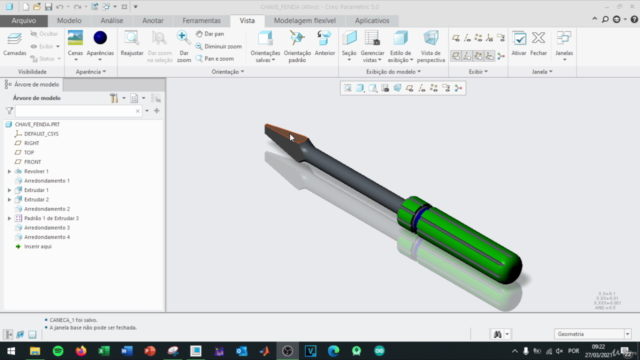Open Spotify from the Windows taskbar
The image size is (640, 360).
point(58,351)
